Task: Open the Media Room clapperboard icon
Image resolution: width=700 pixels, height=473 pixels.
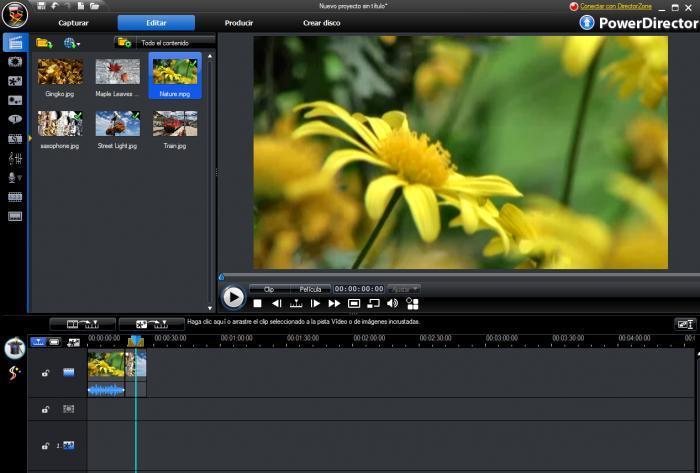Action: [15, 42]
